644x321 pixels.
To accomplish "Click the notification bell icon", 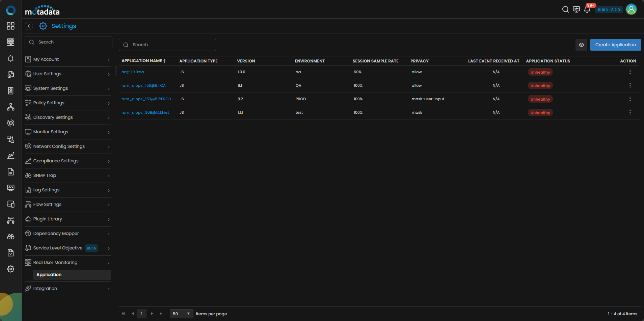I will click(x=587, y=9).
